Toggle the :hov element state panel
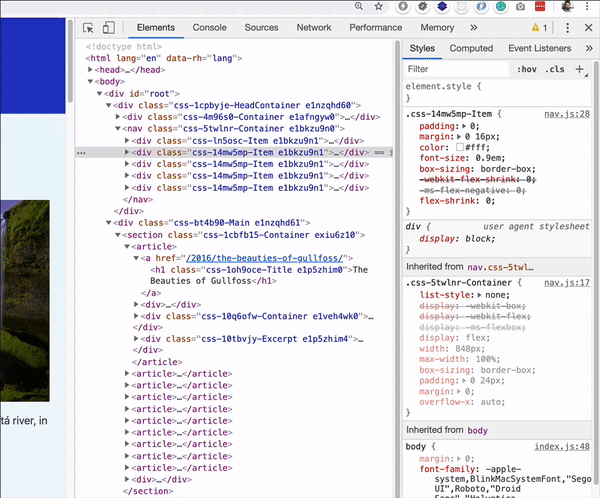The height and width of the screenshot is (498, 600). point(525,70)
